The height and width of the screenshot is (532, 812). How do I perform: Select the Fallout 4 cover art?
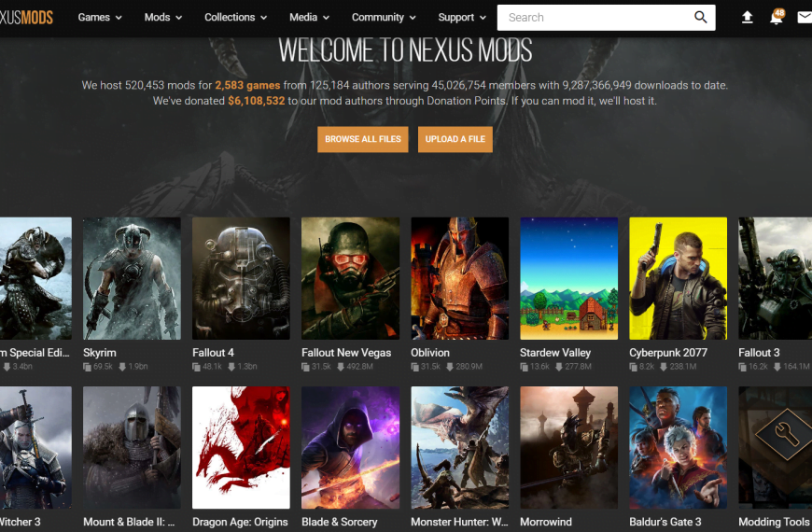[x=242, y=279]
